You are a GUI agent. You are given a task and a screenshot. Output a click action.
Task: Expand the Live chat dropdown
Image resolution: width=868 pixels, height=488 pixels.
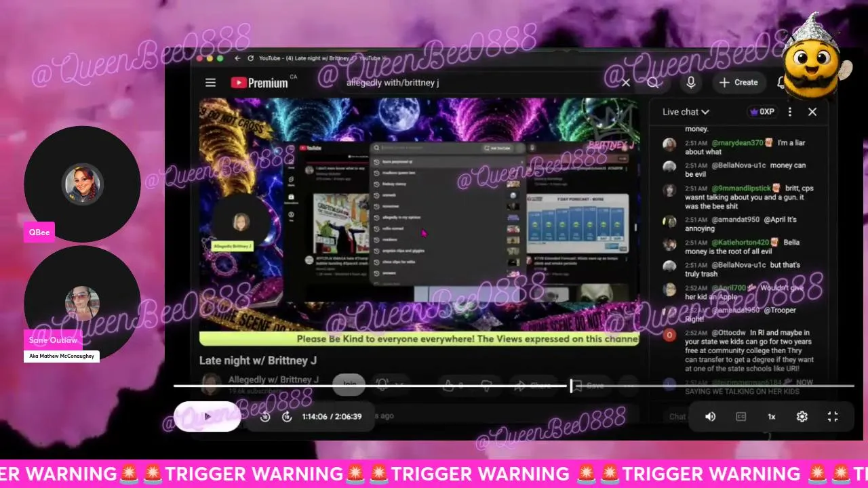click(x=686, y=112)
